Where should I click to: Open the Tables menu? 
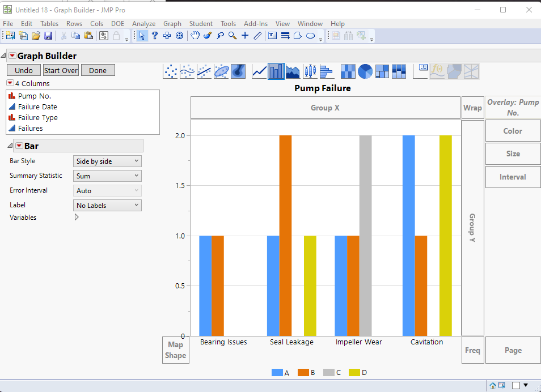[49, 23]
